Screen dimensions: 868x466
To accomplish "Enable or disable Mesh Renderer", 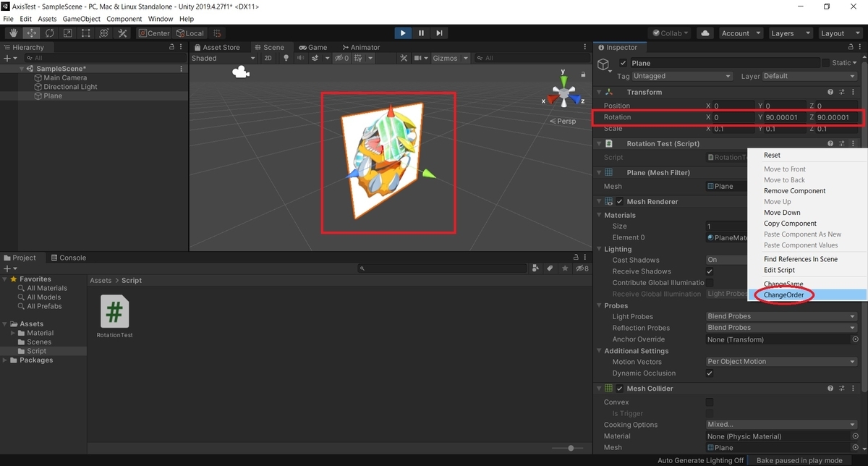I will [619, 201].
